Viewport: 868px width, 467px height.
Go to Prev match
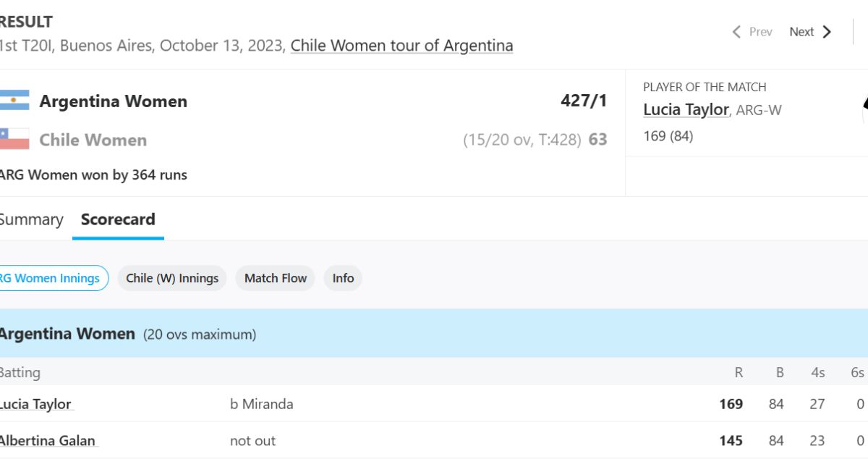click(752, 32)
